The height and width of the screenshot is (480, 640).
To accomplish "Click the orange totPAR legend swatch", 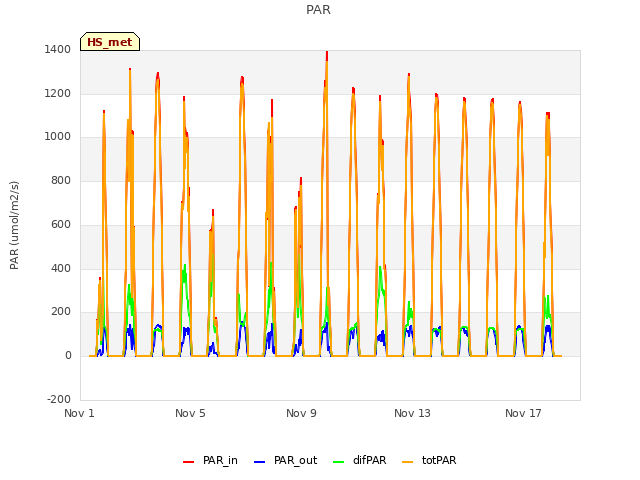I will (407, 462).
